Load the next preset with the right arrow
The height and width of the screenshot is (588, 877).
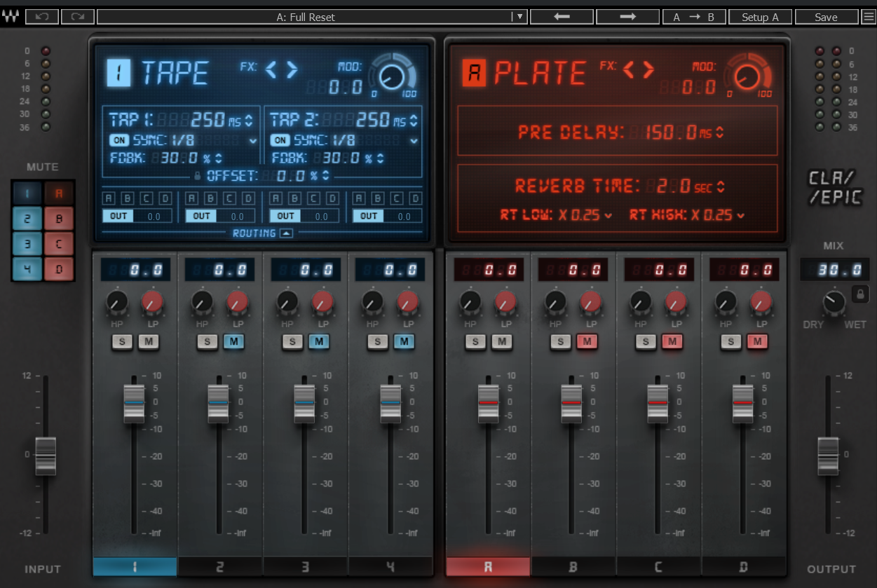(628, 17)
